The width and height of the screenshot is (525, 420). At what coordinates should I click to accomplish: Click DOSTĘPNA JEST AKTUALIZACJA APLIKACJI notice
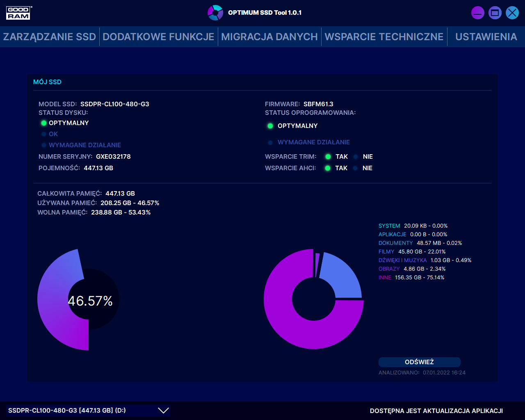point(436,411)
